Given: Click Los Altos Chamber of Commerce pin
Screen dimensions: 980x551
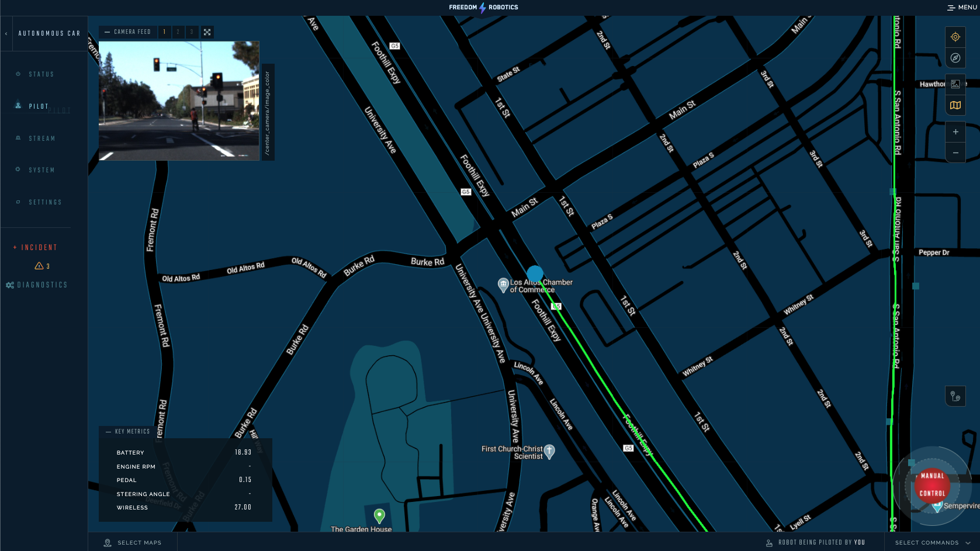Looking at the screenshot, I should pos(503,285).
